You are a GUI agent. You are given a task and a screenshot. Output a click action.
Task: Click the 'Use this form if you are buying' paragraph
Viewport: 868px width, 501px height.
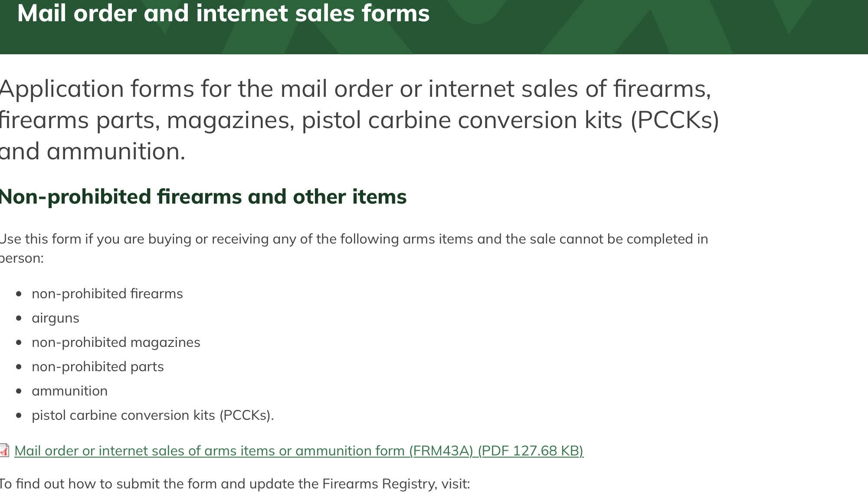point(354,248)
